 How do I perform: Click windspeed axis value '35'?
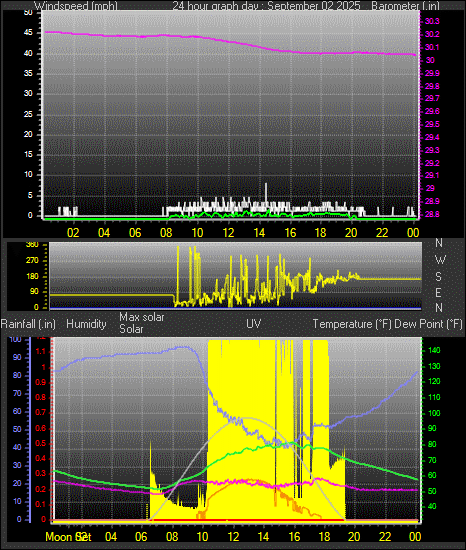tap(28, 73)
